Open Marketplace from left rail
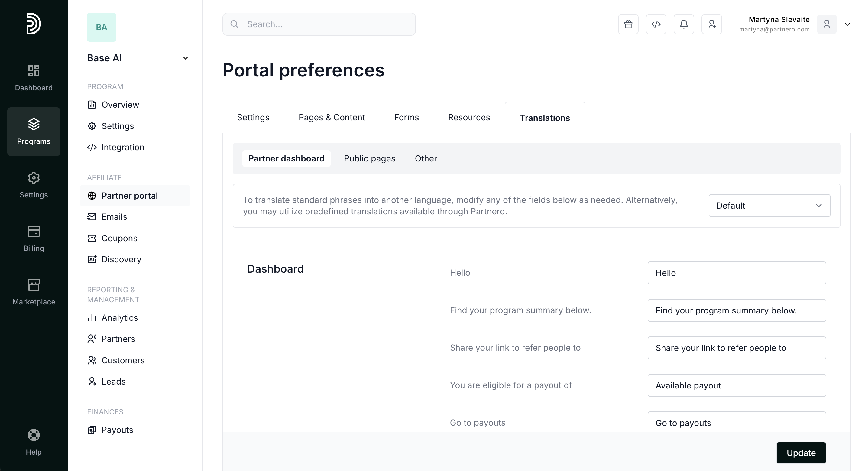Screen dimensions: 868x471 click(34, 292)
